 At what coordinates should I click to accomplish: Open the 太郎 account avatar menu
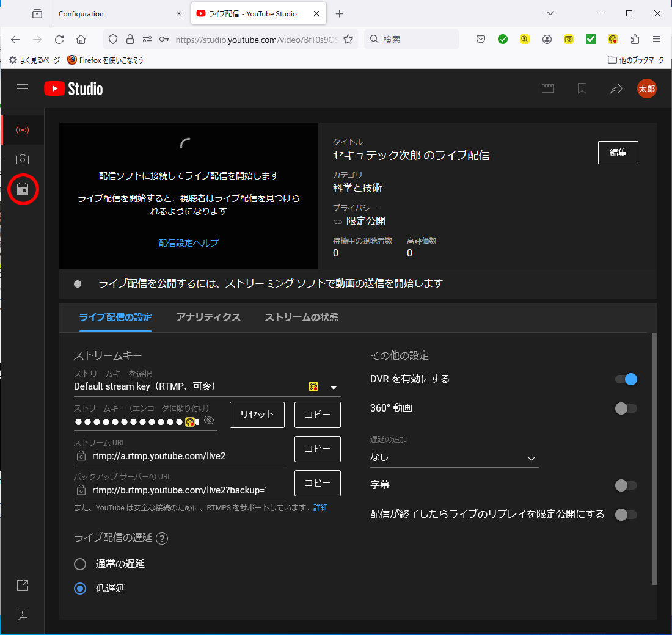(647, 89)
